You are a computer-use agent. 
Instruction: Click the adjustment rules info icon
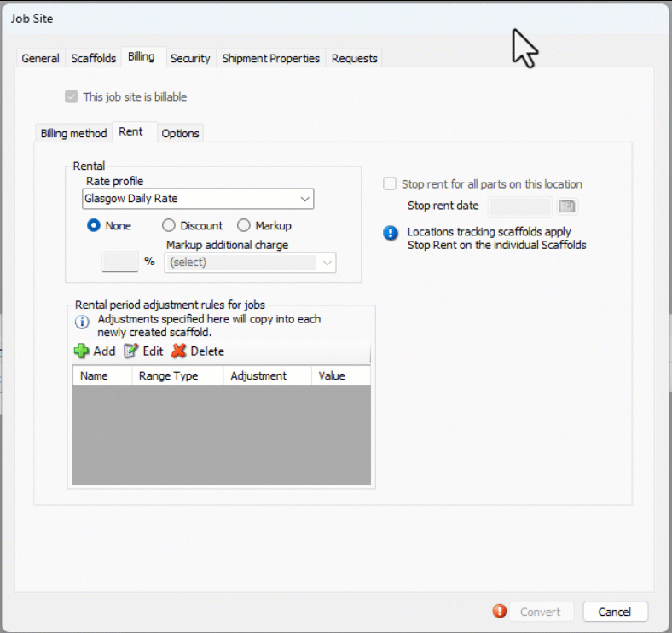[82, 322]
